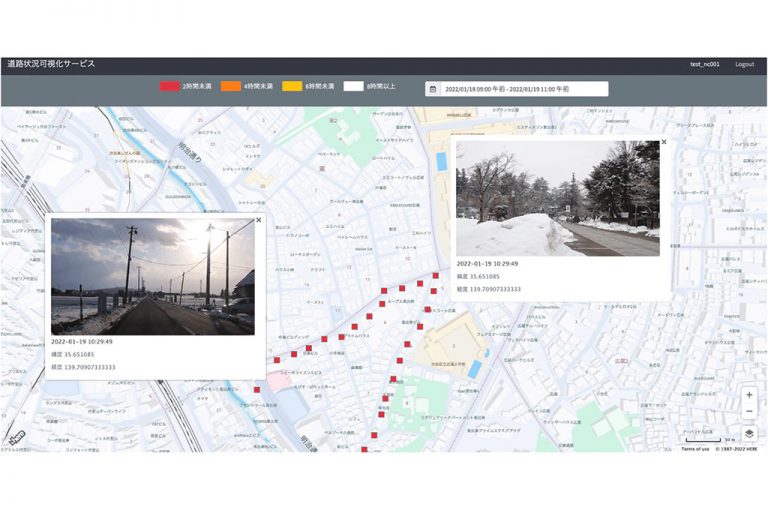Click the snowy park road photo thumbnail
The height and width of the screenshot is (513, 768).
pos(557,198)
